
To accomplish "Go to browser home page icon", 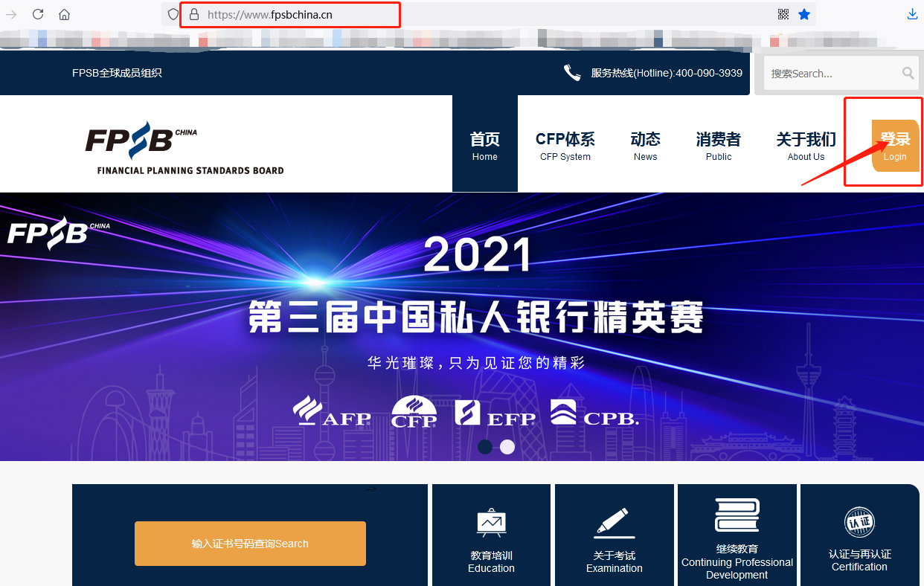I will (x=65, y=14).
